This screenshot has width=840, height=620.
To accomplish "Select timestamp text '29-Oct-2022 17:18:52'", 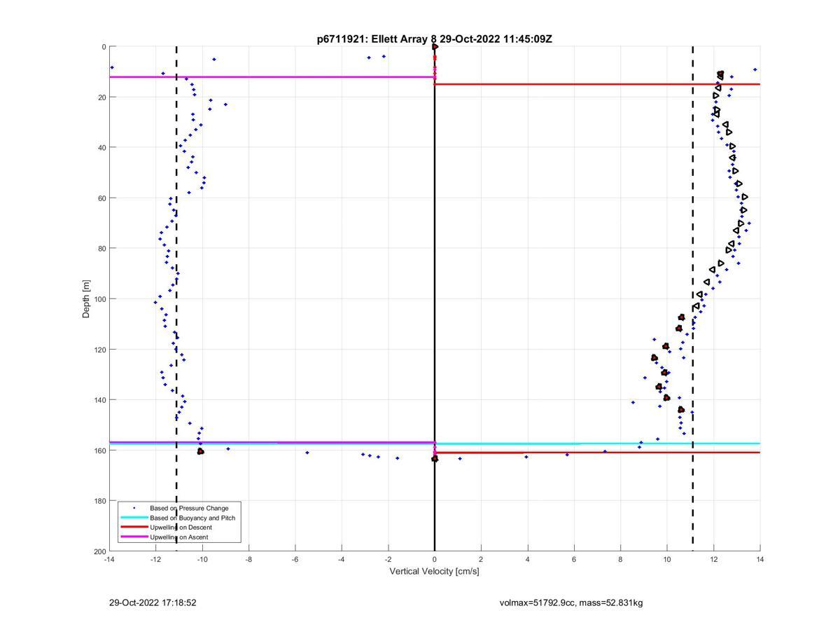I will [153, 602].
